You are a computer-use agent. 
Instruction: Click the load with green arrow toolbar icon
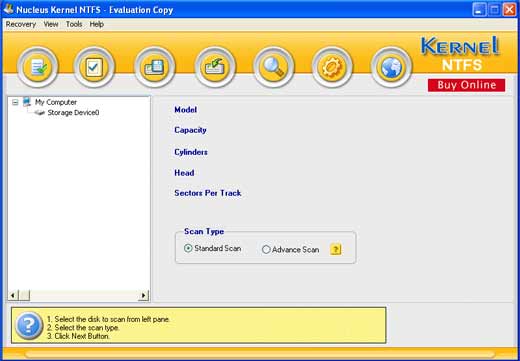point(215,67)
